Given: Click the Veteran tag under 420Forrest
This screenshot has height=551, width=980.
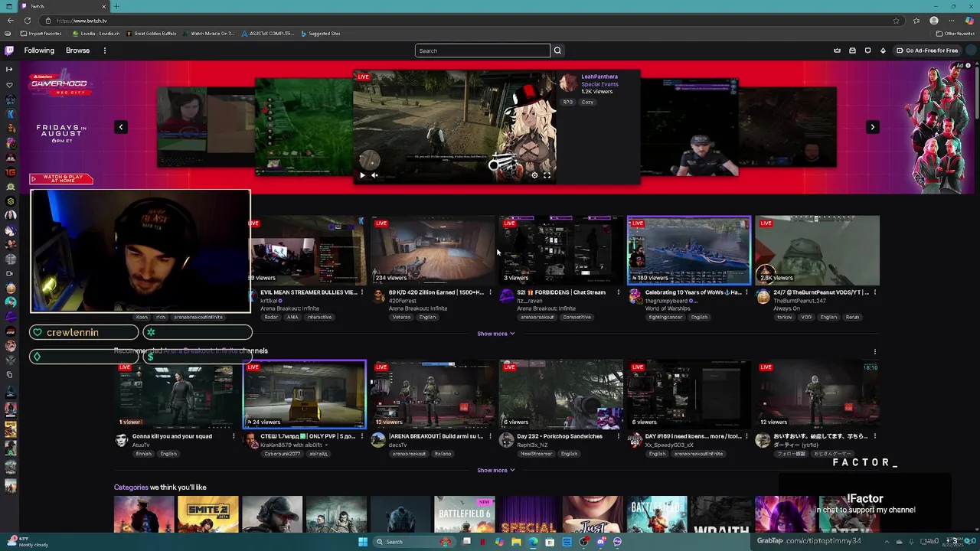Looking at the screenshot, I should pos(401,317).
